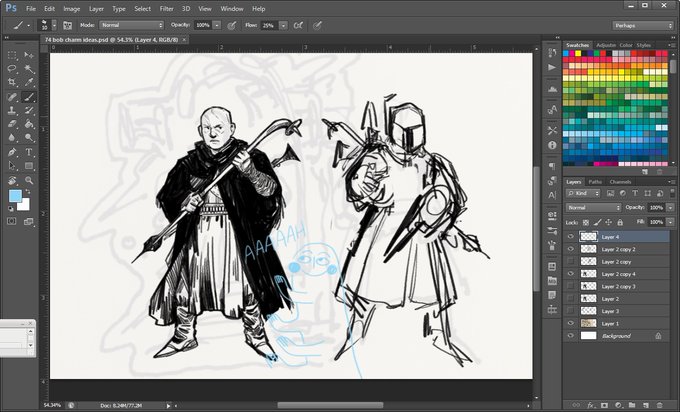Select the Move tool
The image size is (680, 412).
pyautogui.click(x=29, y=55)
